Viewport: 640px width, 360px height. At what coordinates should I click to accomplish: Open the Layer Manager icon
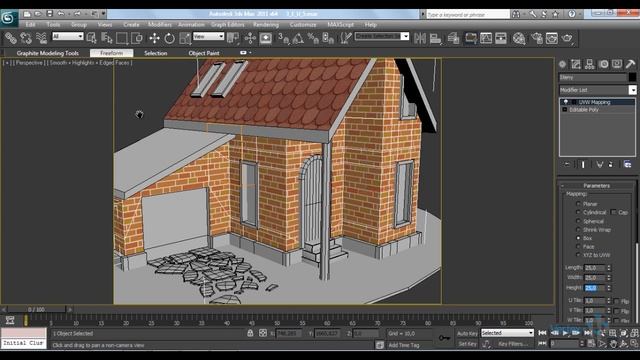(x=453, y=38)
